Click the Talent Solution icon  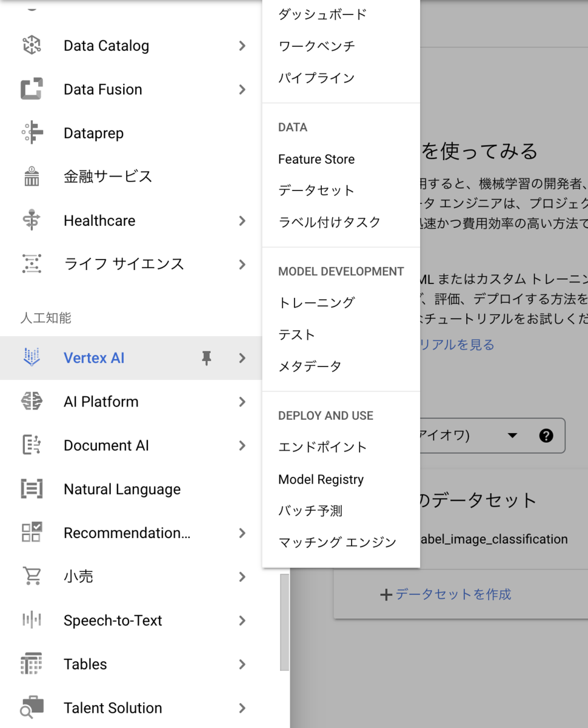coord(32,707)
